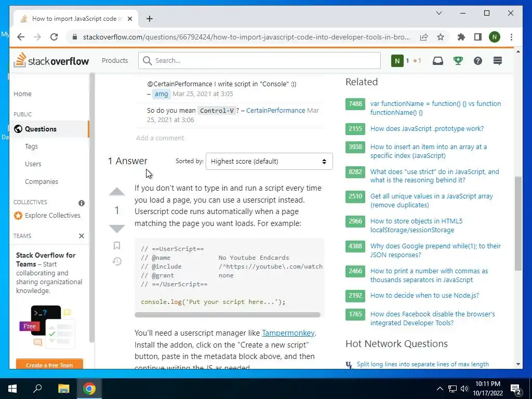Open related question about use strict
The height and width of the screenshot is (399, 532).
point(434,176)
